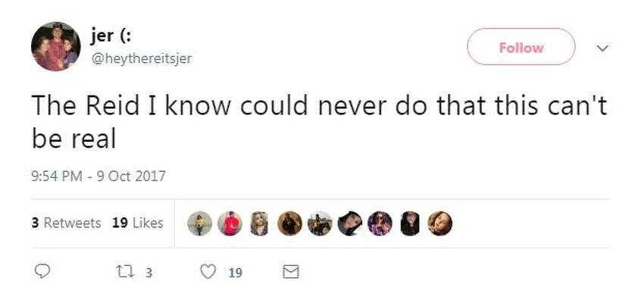View the 3 Retweets list
This screenshot has width=644, height=297.
point(66,223)
